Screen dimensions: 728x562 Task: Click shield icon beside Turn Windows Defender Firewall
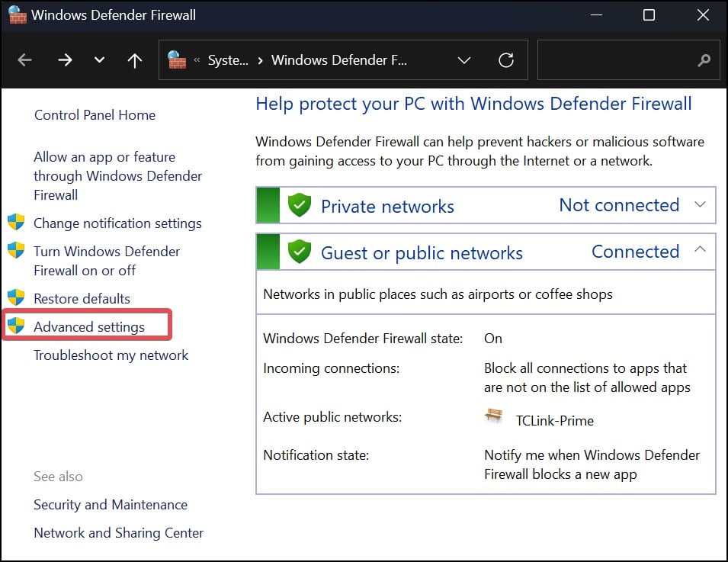tap(16, 250)
